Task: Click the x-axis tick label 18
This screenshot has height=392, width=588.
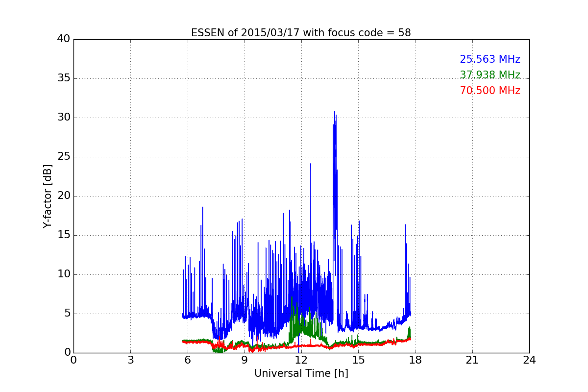Action: pos(415,360)
